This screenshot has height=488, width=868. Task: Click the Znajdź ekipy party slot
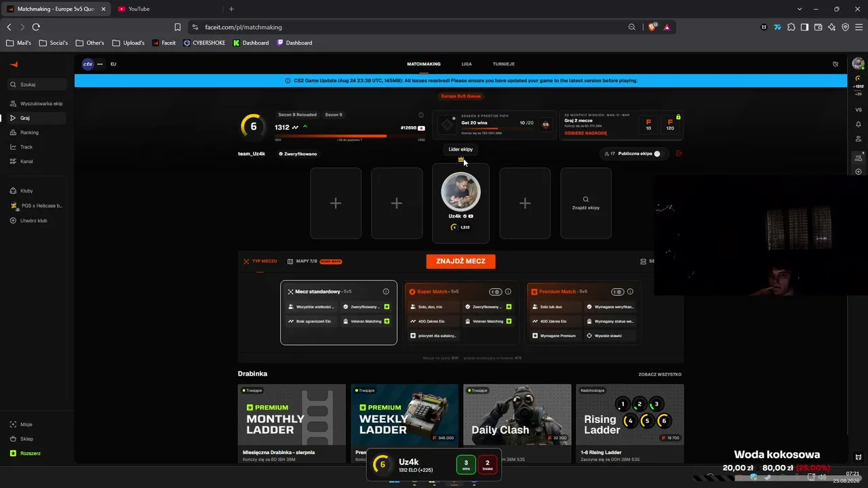pyautogui.click(x=586, y=203)
